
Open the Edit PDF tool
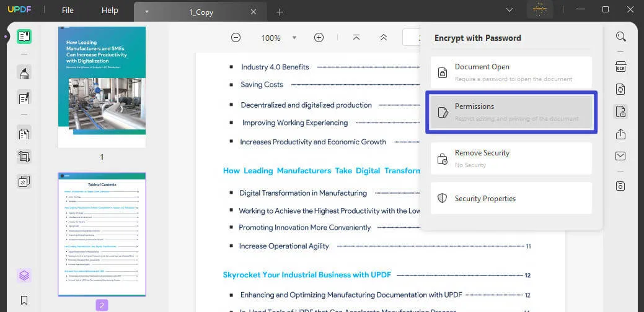pyautogui.click(x=24, y=98)
